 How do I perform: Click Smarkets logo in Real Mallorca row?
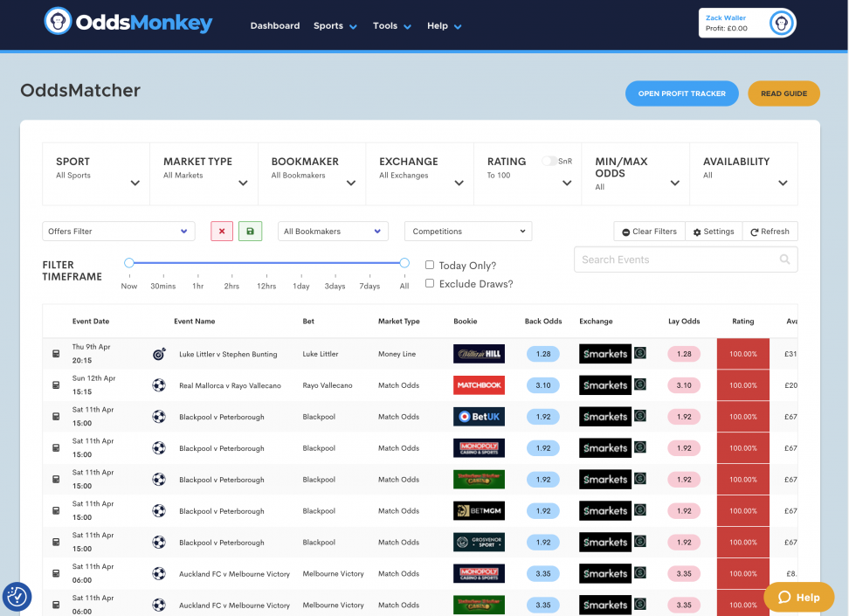[x=605, y=385]
